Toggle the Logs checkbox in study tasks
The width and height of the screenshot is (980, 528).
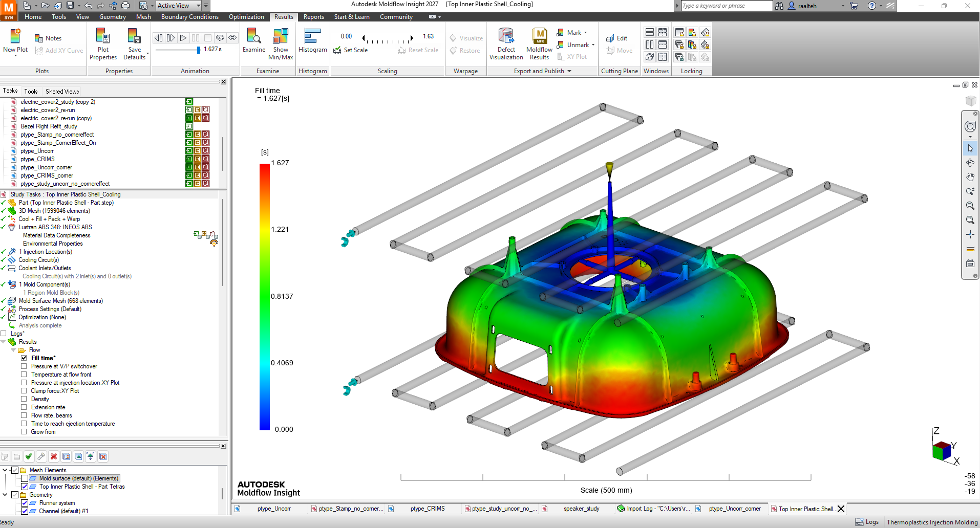(x=4, y=334)
